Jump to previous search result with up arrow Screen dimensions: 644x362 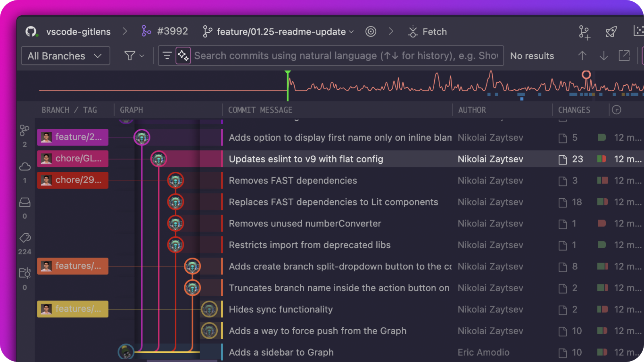(x=582, y=56)
